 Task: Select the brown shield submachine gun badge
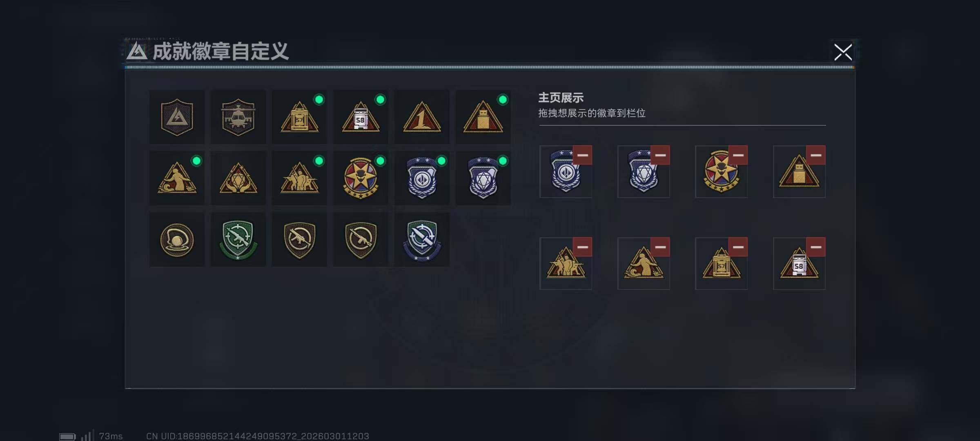[x=299, y=240]
